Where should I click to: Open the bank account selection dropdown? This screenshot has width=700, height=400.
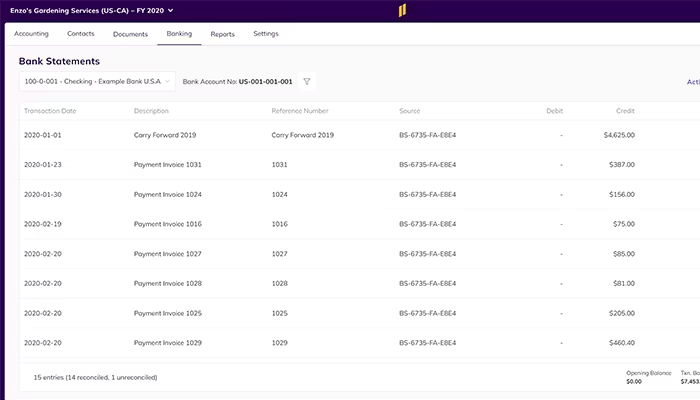point(97,82)
